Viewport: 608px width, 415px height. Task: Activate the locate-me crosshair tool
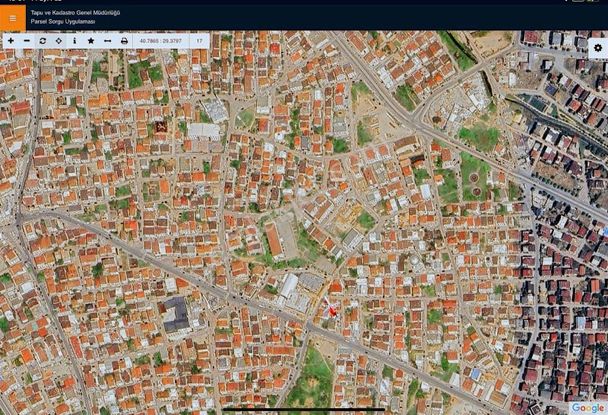[x=59, y=41]
